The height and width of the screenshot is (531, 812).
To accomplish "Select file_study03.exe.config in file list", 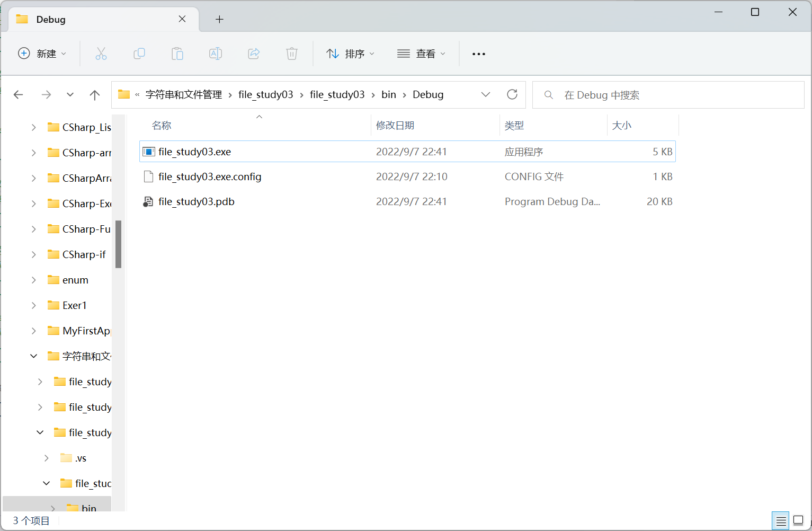I will pos(407,176).
